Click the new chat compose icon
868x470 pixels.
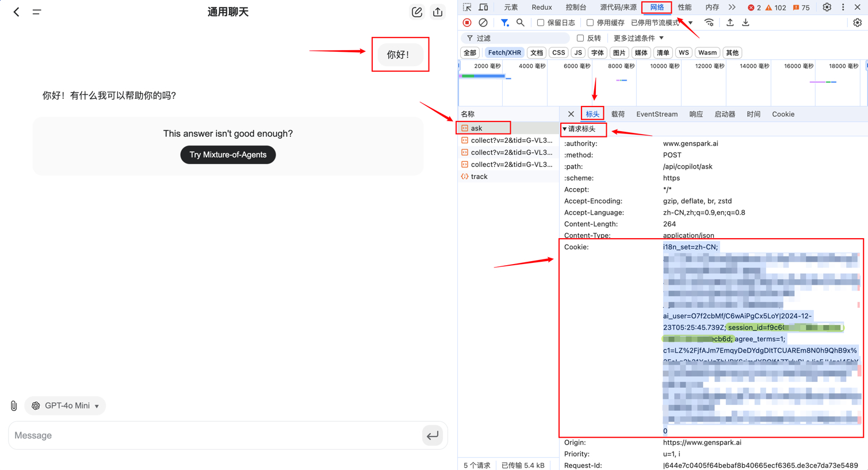(417, 12)
